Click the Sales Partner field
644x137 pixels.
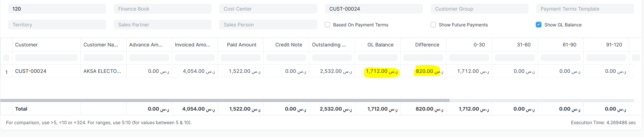point(162,25)
